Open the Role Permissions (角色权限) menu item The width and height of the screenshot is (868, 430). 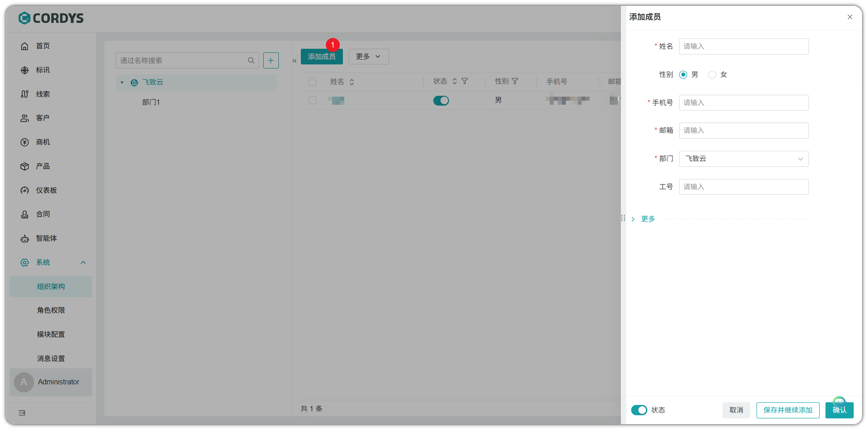click(51, 311)
